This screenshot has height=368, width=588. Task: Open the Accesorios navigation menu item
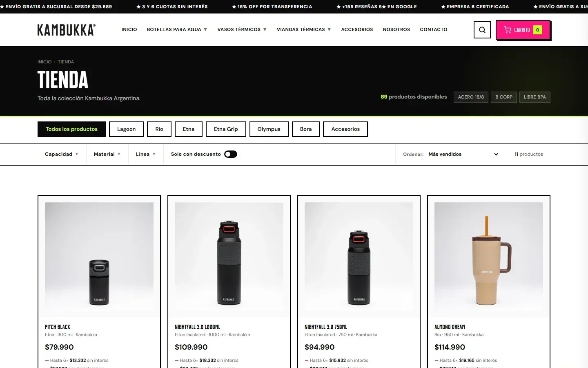coord(357,29)
